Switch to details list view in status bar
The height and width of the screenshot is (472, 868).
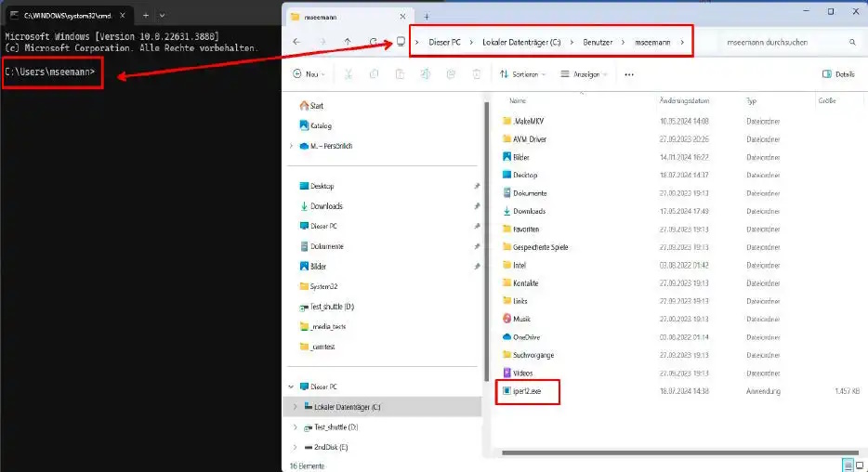click(x=847, y=465)
